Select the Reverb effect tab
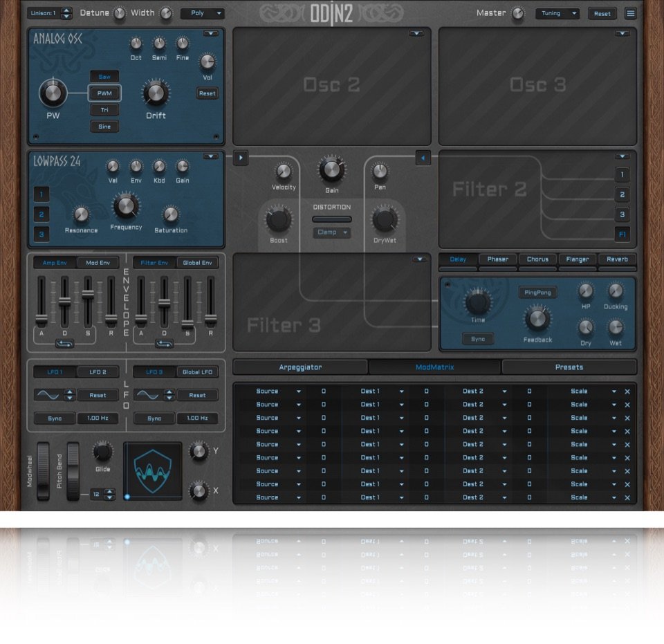 point(617,259)
